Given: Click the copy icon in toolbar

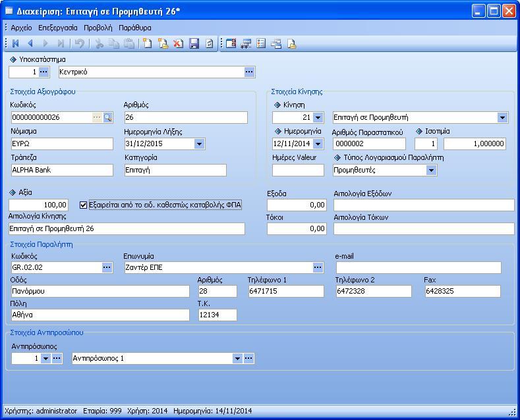Looking at the screenshot, I should click(114, 43).
